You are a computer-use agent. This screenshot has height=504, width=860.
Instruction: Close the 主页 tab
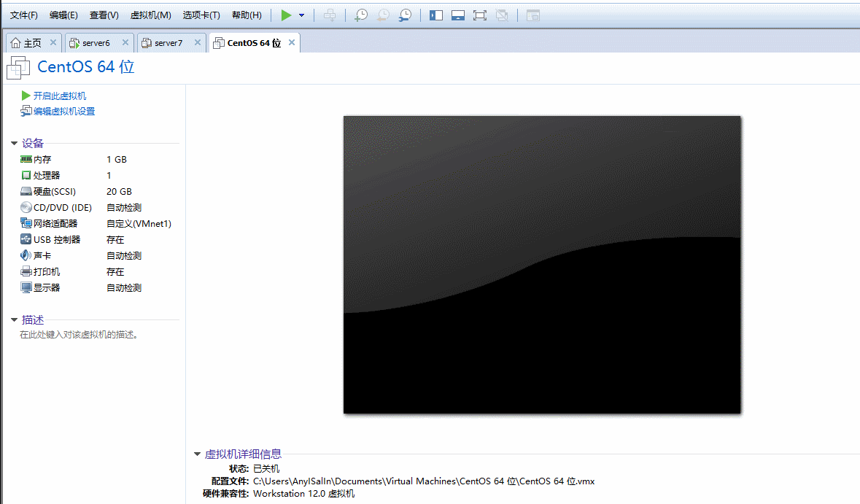pyautogui.click(x=53, y=42)
